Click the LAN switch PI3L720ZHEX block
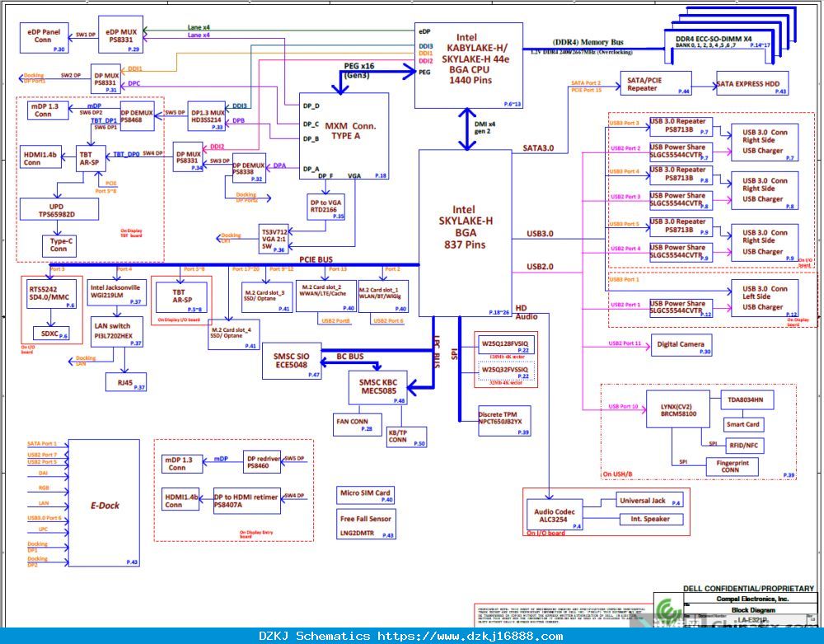The height and width of the screenshot is (644, 824). (117, 331)
